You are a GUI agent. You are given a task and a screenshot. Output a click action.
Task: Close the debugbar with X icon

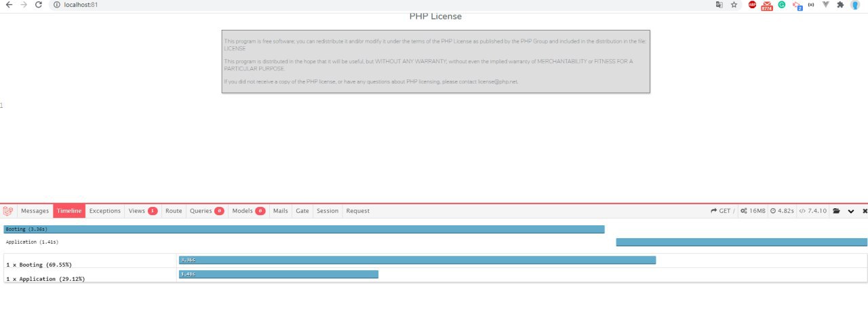[x=865, y=211]
